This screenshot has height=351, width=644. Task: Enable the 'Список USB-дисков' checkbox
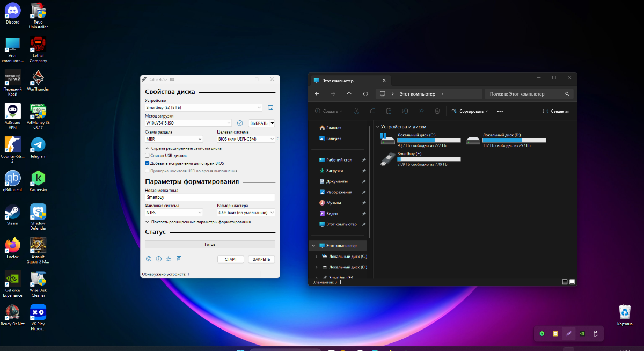148,155
